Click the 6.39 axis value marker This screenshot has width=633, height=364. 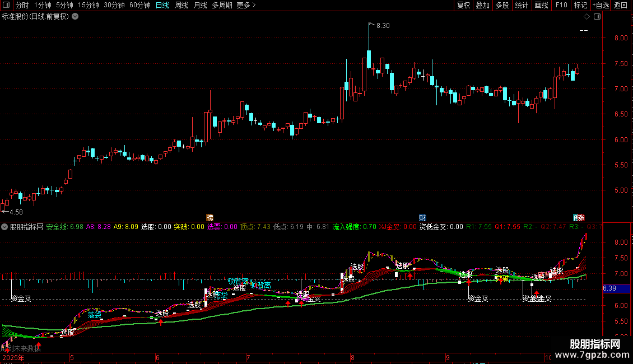(616, 288)
